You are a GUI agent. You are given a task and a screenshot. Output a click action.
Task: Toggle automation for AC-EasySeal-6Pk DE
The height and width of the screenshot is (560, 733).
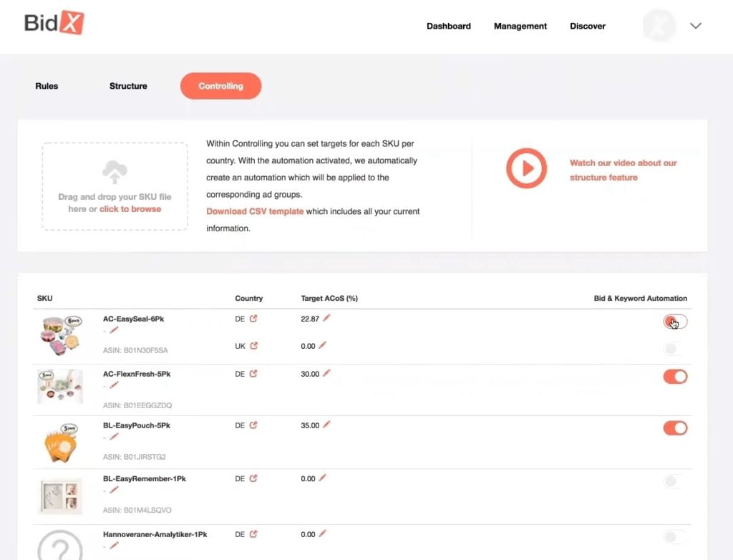point(675,322)
